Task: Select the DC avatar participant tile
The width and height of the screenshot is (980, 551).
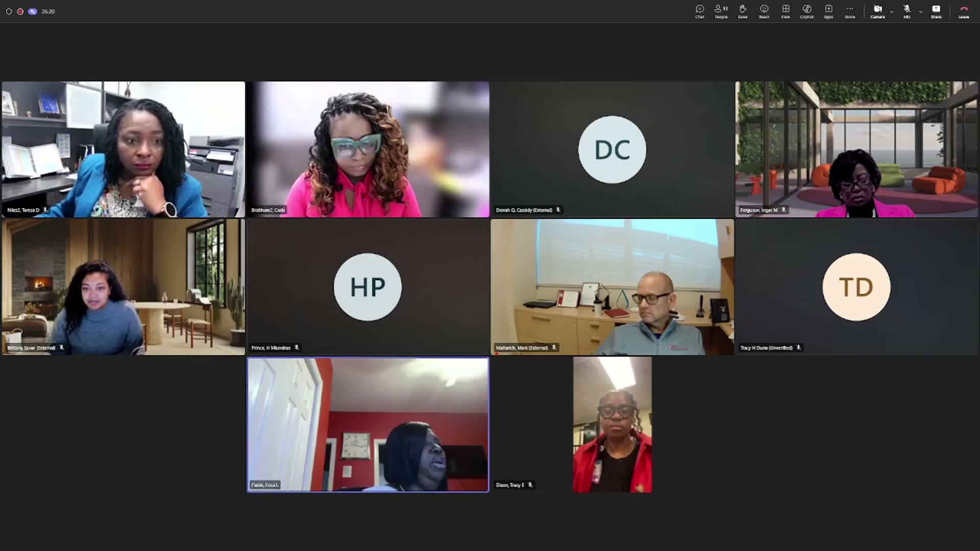Action: coord(612,149)
